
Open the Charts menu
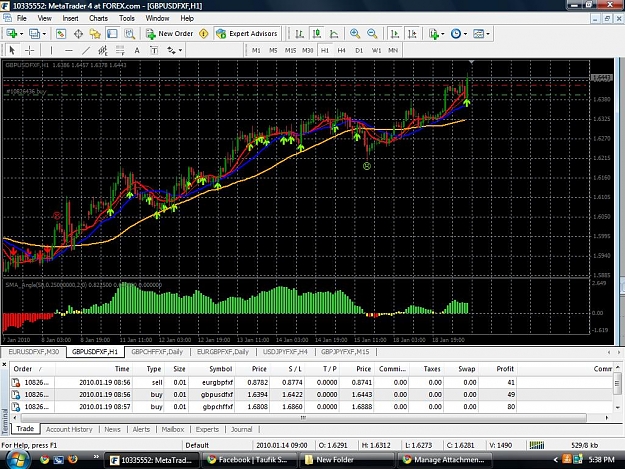tap(98, 18)
